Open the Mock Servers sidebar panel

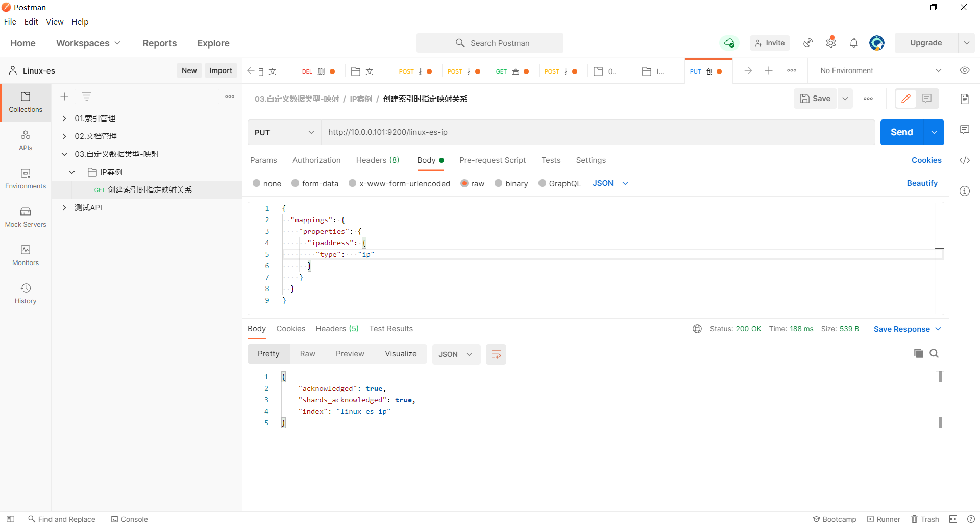26,217
